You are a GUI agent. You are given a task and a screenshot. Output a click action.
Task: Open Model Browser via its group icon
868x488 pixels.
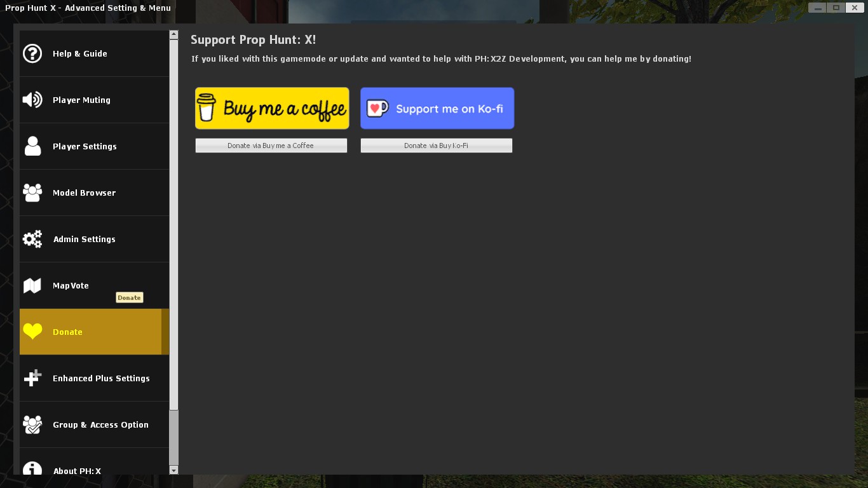[x=32, y=193]
